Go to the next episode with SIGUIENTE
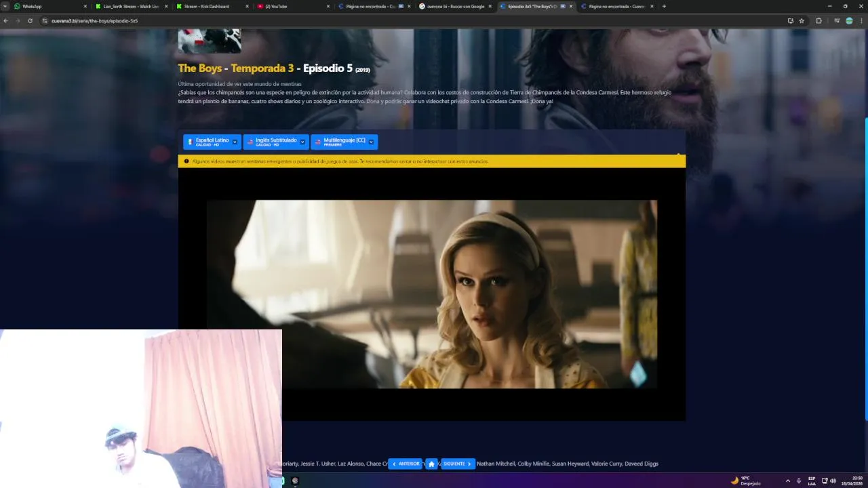This screenshot has width=868, height=488. click(x=458, y=464)
